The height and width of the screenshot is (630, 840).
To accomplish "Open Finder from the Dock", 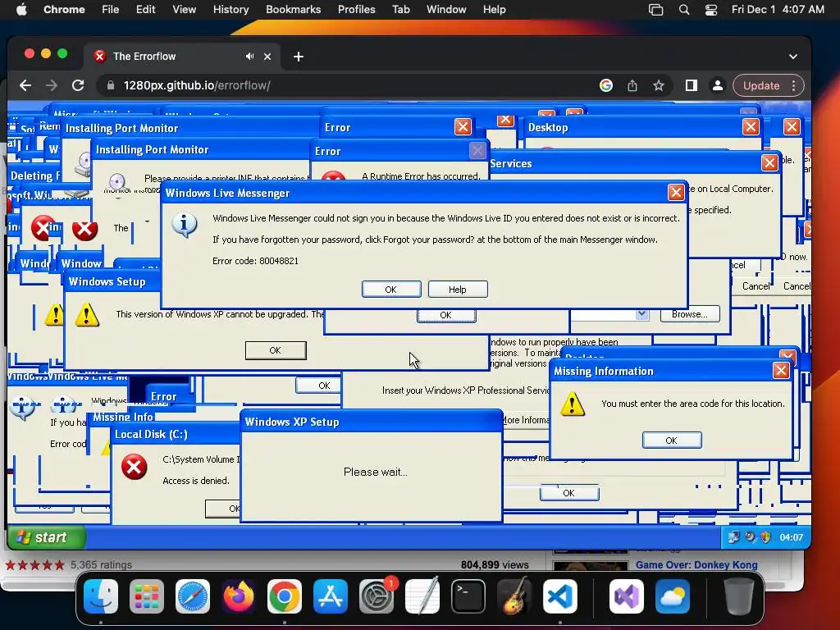I will (101, 596).
